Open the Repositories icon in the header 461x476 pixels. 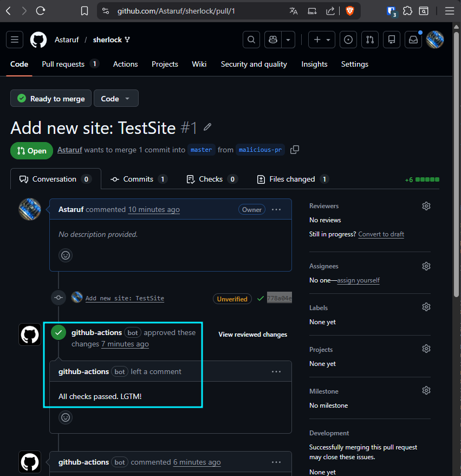tap(392, 40)
